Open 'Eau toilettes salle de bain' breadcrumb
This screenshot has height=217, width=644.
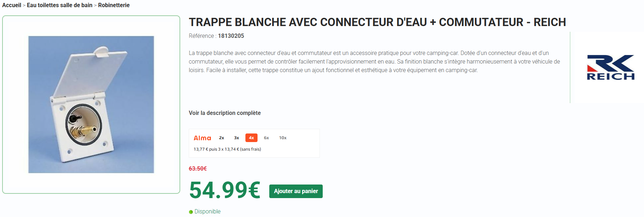coord(59,5)
